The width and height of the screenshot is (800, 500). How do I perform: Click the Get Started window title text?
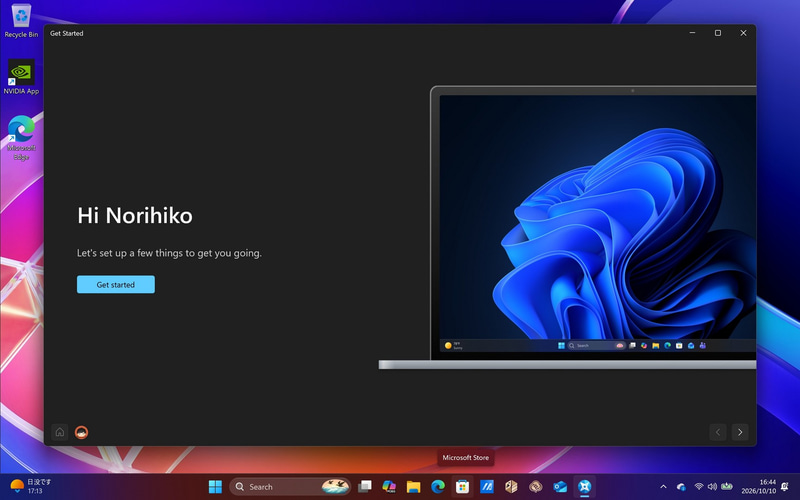point(66,33)
